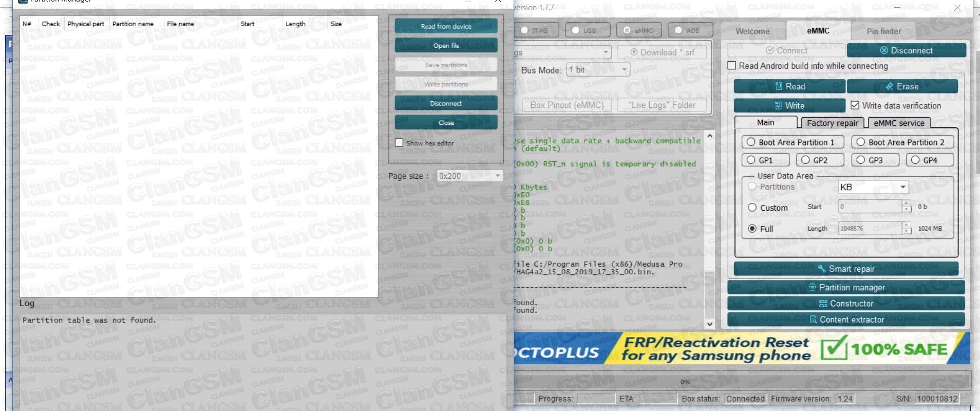Click the Start value field
Viewport: 980px width, 411px height.
click(x=870, y=207)
